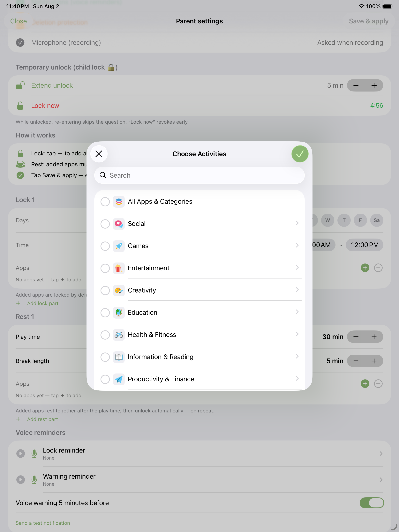Click the Microphone (recording) checkmark icon
399x532 pixels.
(20, 43)
